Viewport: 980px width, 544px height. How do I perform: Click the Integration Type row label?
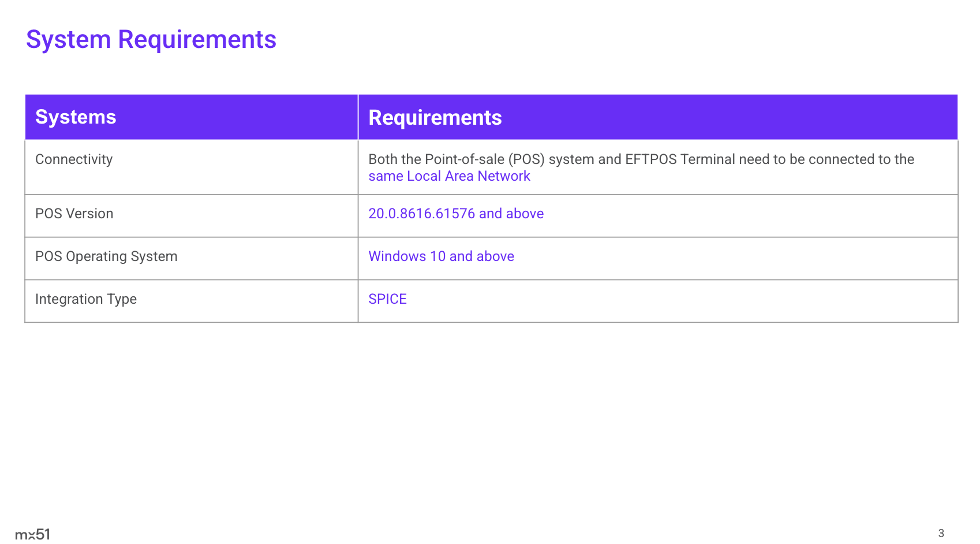coord(86,299)
